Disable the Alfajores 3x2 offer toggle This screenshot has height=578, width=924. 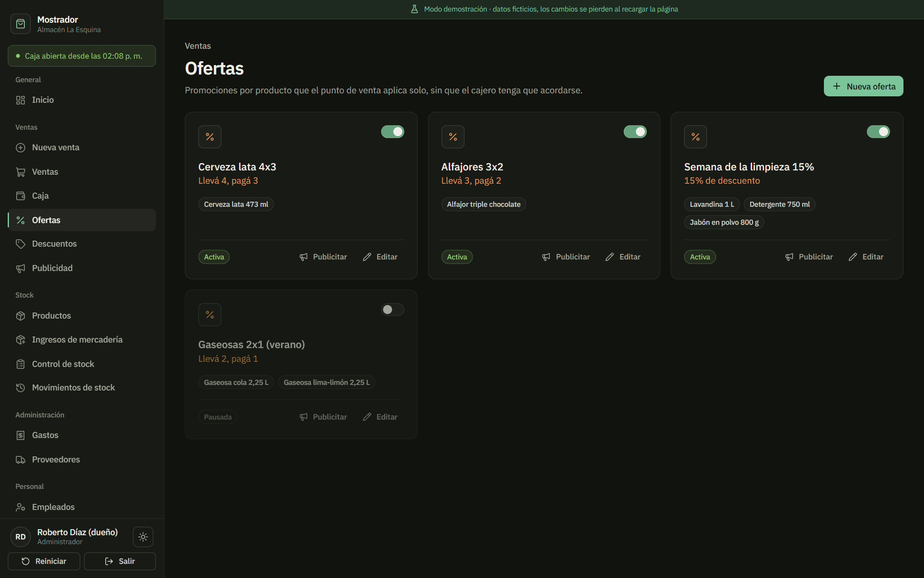tap(635, 132)
